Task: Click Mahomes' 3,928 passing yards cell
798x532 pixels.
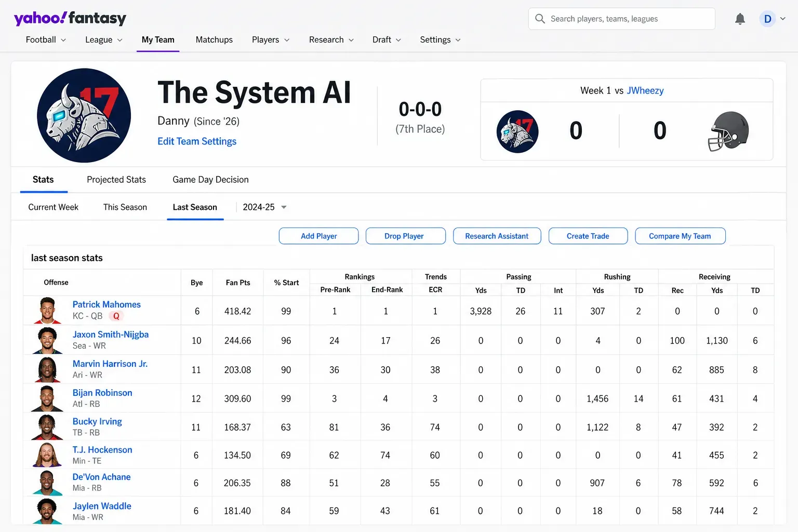Action: (481, 311)
